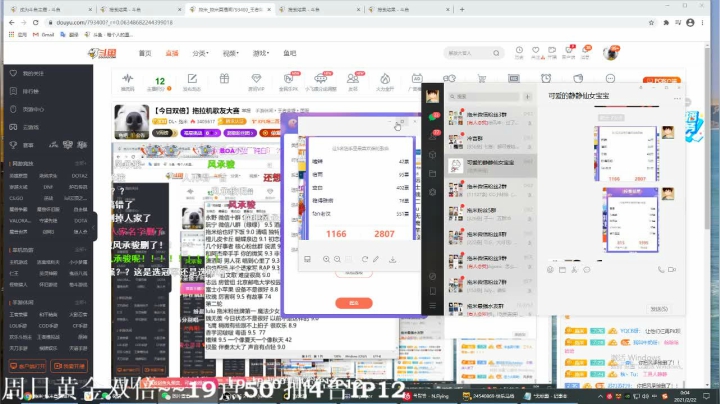720x404 pixels.
Task: Click the flame icon on Douyu toolbar
Action: click(385, 79)
